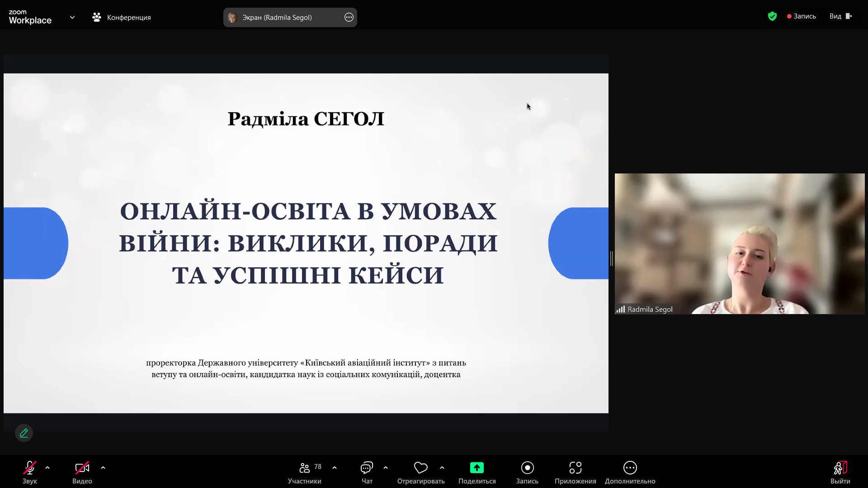
Task: Open the Конференция menu
Action: (122, 17)
